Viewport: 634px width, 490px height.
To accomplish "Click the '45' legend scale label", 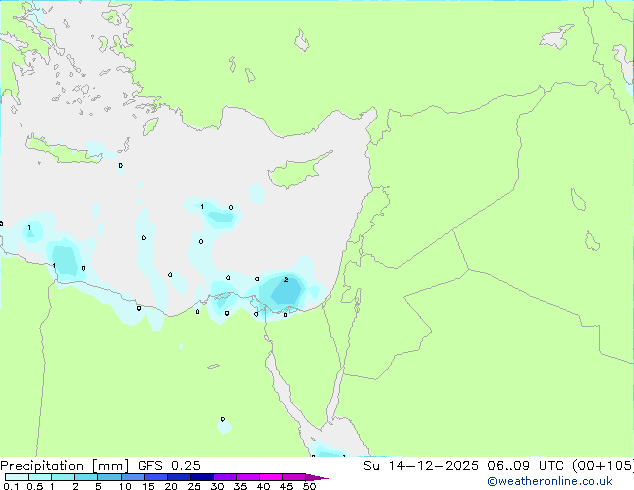I will pyautogui.click(x=286, y=486).
